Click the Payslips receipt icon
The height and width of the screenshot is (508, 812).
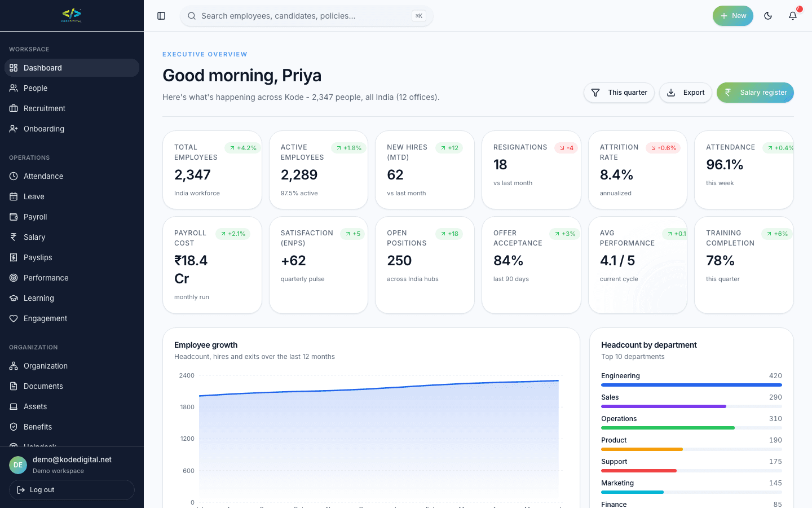(x=14, y=257)
